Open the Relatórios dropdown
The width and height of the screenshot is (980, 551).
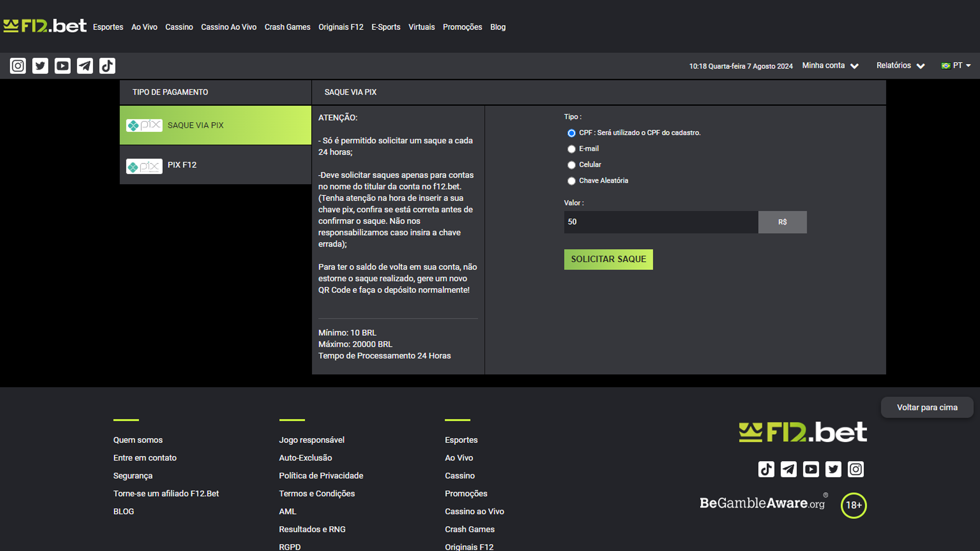(900, 65)
